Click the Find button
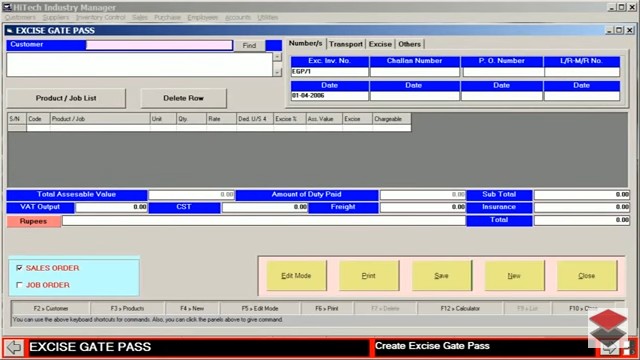This screenshot has height=360, width=640. point(249,46)
